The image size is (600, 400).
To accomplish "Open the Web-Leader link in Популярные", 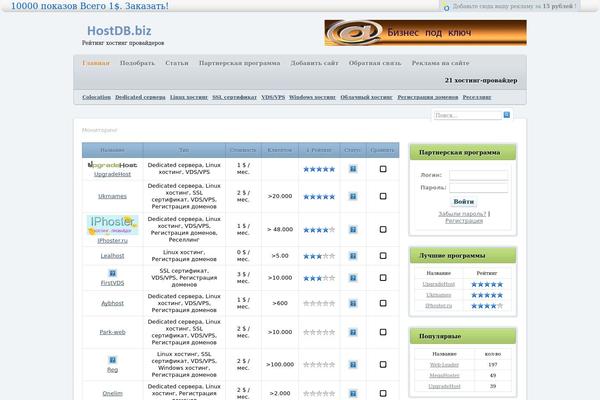I will click(x=444, y=365).
